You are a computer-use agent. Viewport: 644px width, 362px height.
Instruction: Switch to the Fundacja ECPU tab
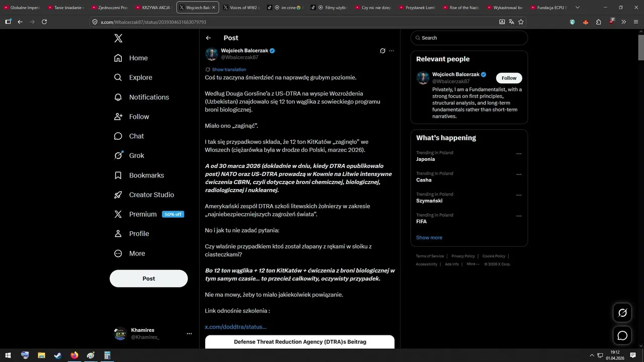coord(549,8)
